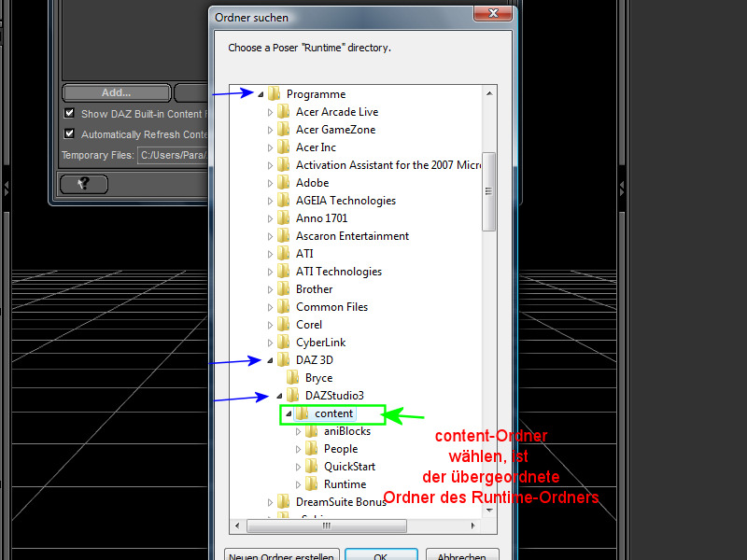Click the horizontal scrollbar thumb
747x560 pixels.
click(x=327, y=525)
